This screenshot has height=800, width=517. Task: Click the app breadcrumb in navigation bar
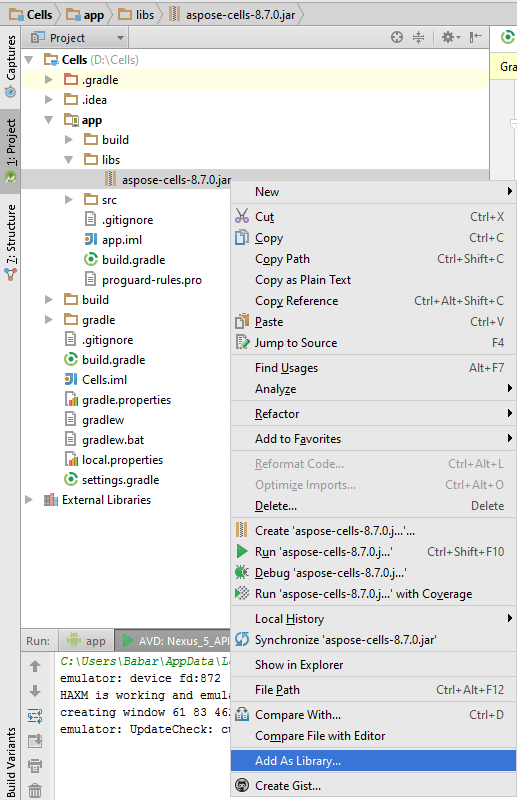click(85, 15)
